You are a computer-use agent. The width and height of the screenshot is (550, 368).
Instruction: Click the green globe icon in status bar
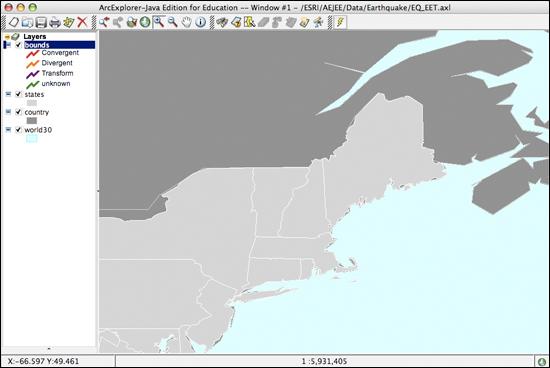542,361
